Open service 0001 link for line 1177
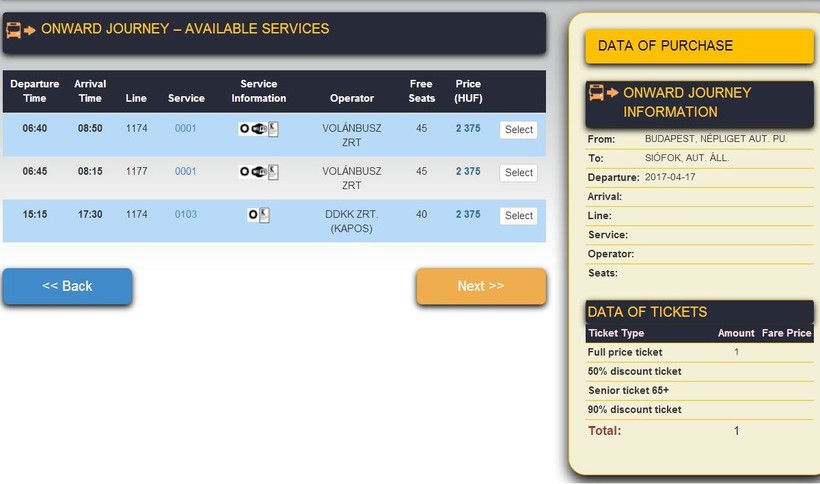The height and width of the screenshot is (484, 820). [186, 172]
